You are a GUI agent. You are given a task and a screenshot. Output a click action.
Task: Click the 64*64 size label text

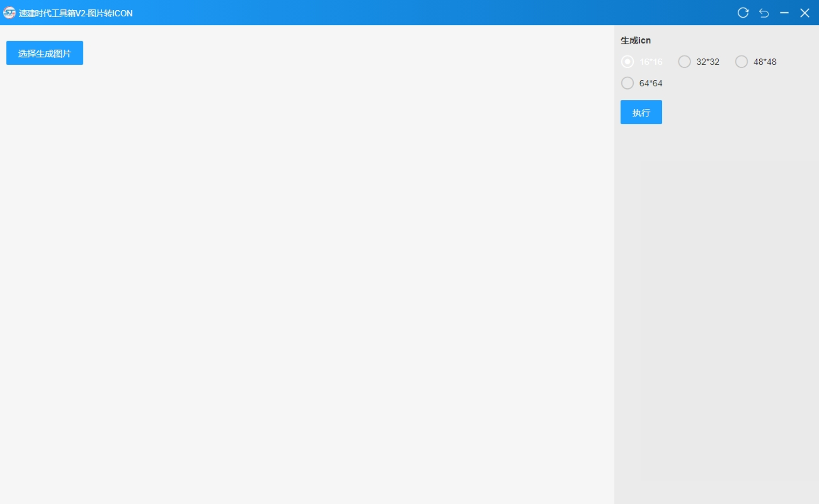coord(651,84)
